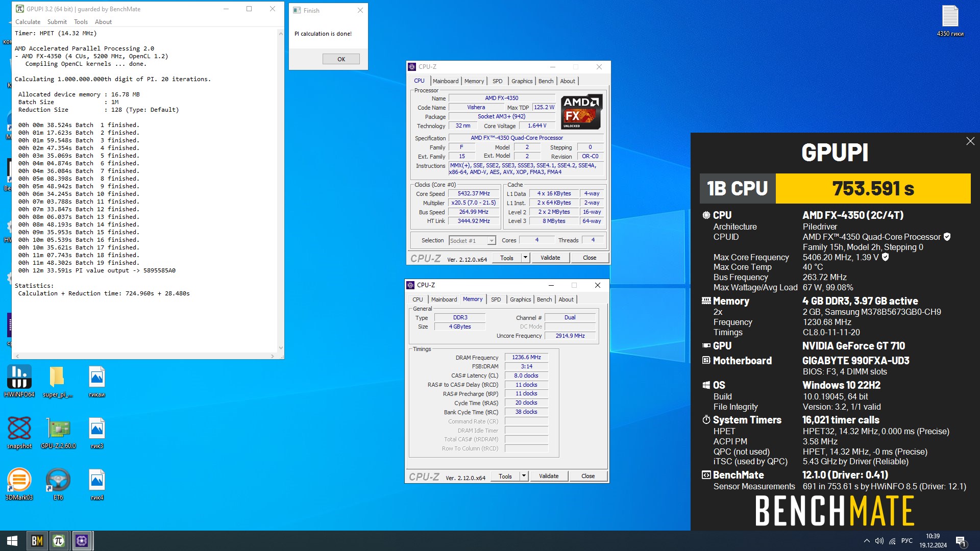Click GPUPI vertical scrollbar up arrow
This screenshot has height=551, width=980.
[x=280, y=33]
